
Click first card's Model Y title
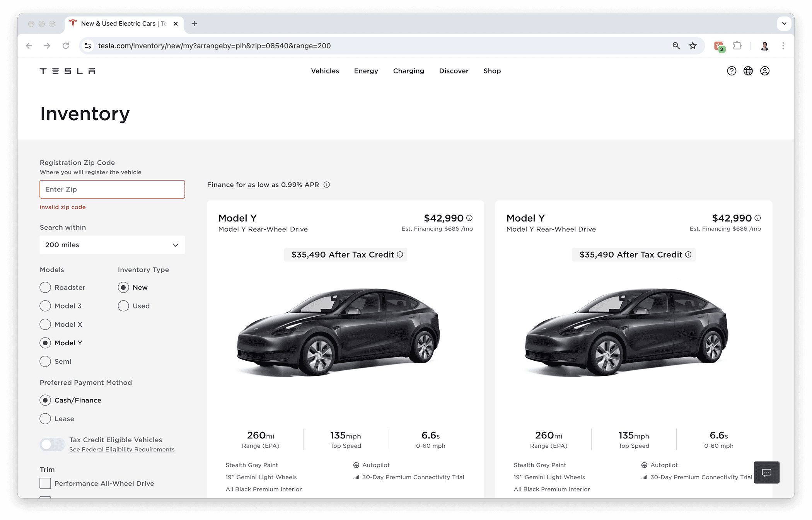pos(237,218)
